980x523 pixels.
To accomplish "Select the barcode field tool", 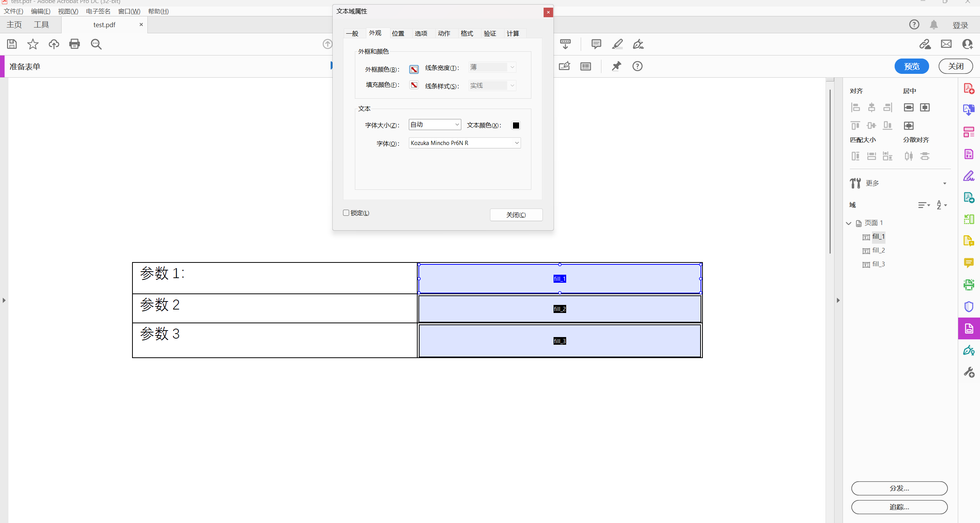I will click(x=585, y=66).
